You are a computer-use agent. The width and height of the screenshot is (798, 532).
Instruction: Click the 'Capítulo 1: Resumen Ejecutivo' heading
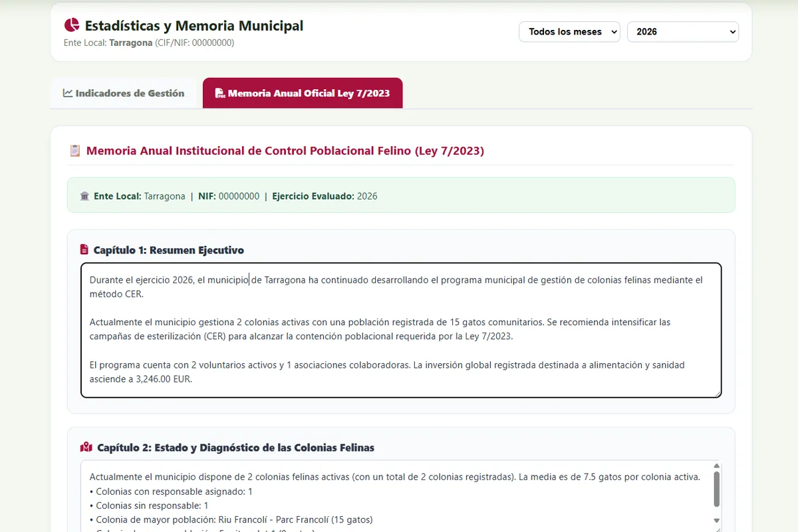[169, 251]
